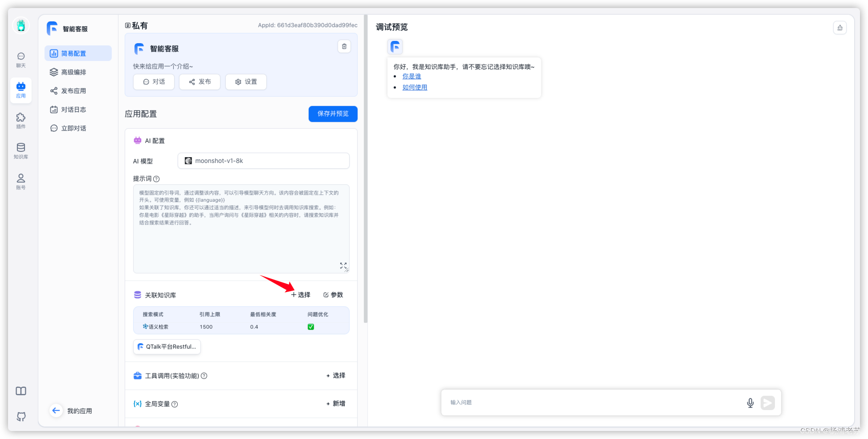The image size is (868, 439).
Task: Open 插件 plugins section in the sidebar
Action: 21,121
